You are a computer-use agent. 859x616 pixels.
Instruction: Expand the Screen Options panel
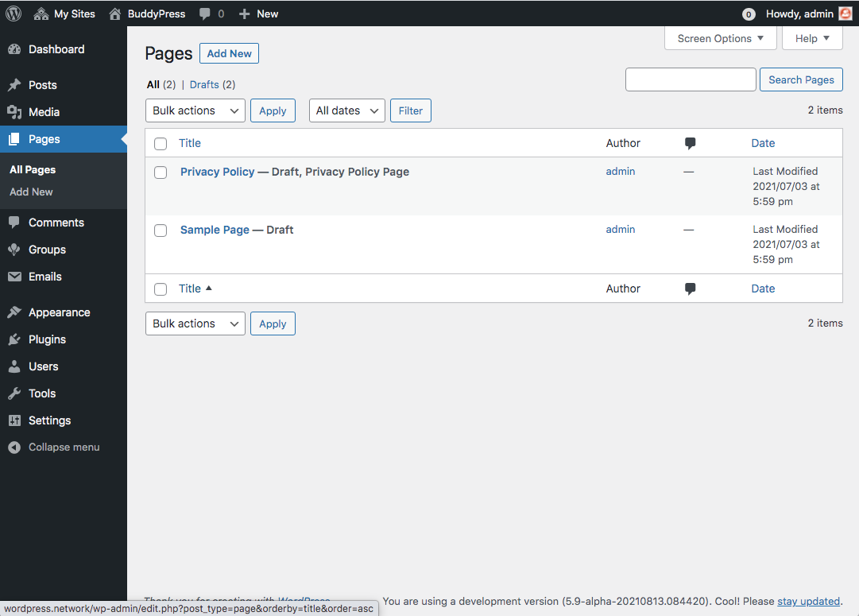pyautogui.click(x=720, y=38)
